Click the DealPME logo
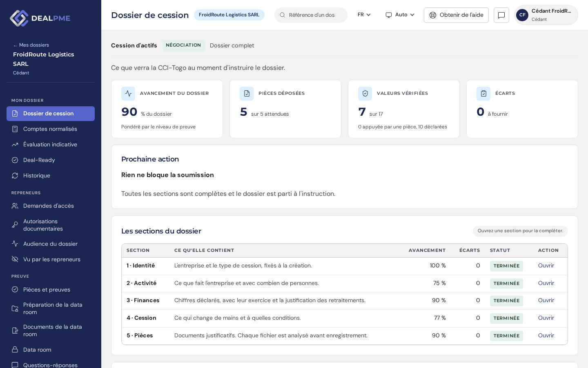 [x=40, y=18]
